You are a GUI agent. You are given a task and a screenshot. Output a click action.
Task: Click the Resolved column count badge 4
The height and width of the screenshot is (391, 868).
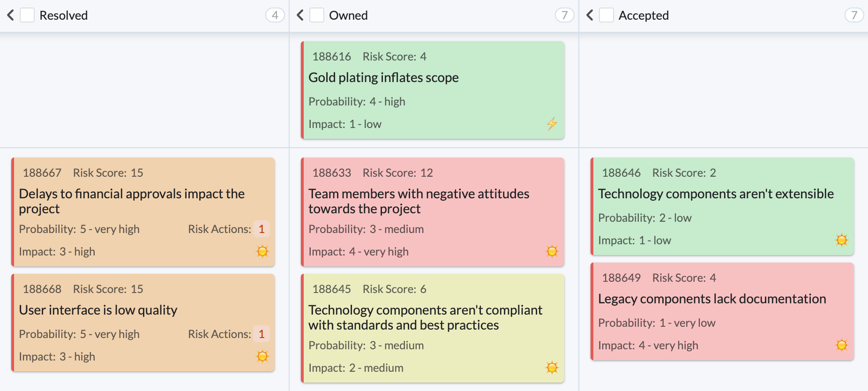[275, 15]
